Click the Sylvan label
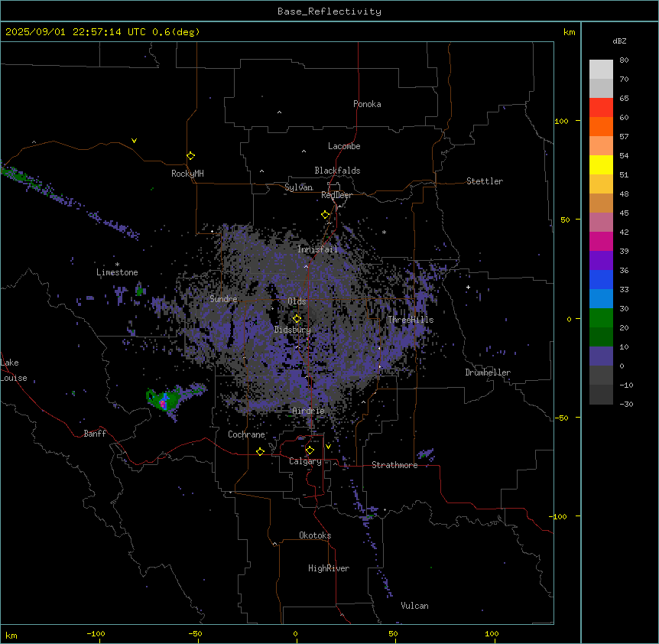659x644 pixels. click(x=298, y=187)
